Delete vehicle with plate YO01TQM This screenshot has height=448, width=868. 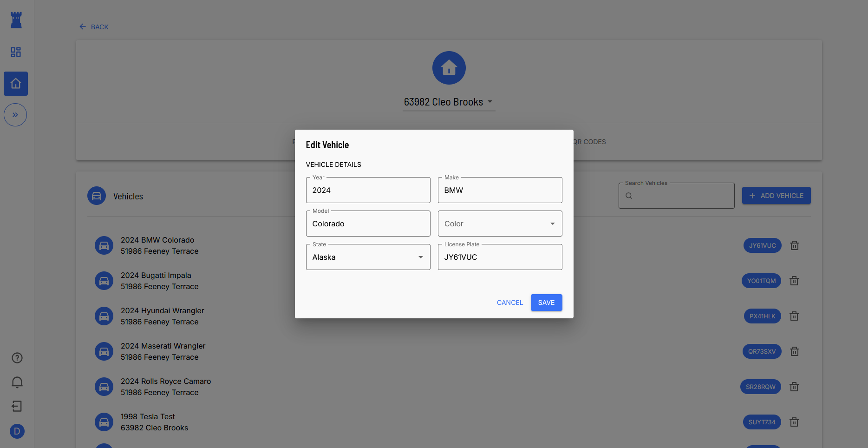pyautogui.click(x=794, y=281)
